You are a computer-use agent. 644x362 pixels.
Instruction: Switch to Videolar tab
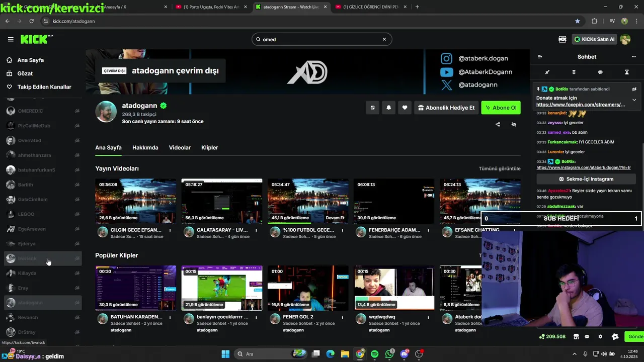point(180,147)
